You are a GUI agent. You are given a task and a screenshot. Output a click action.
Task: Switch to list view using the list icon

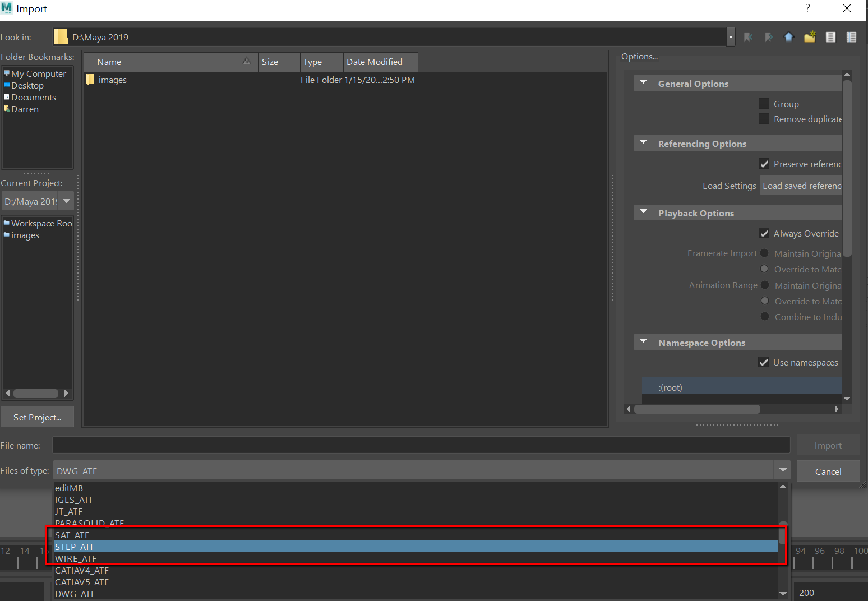click(830, 36)
